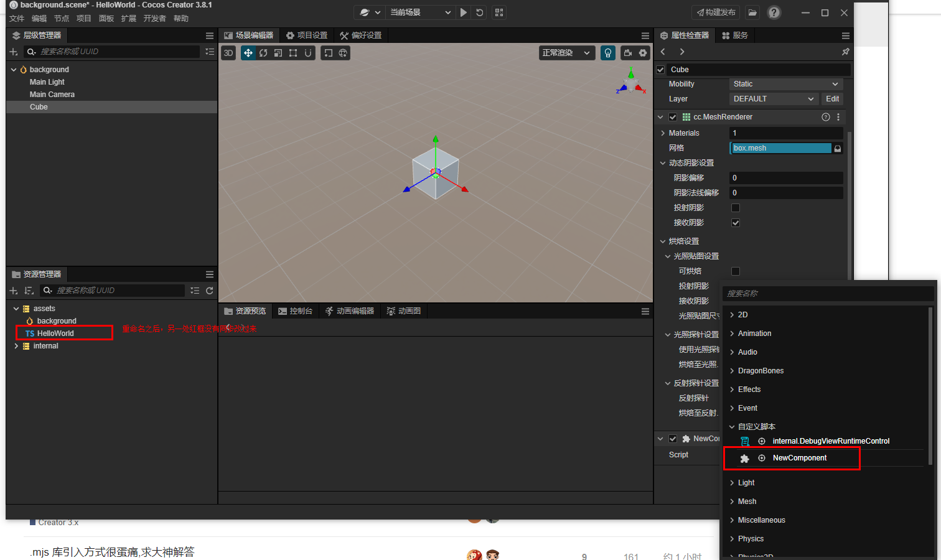Image resolution: width=941 pixels, height=560 pixels.
Task: Open cc.MeshRenderer help icon
Action: [826, 117]
